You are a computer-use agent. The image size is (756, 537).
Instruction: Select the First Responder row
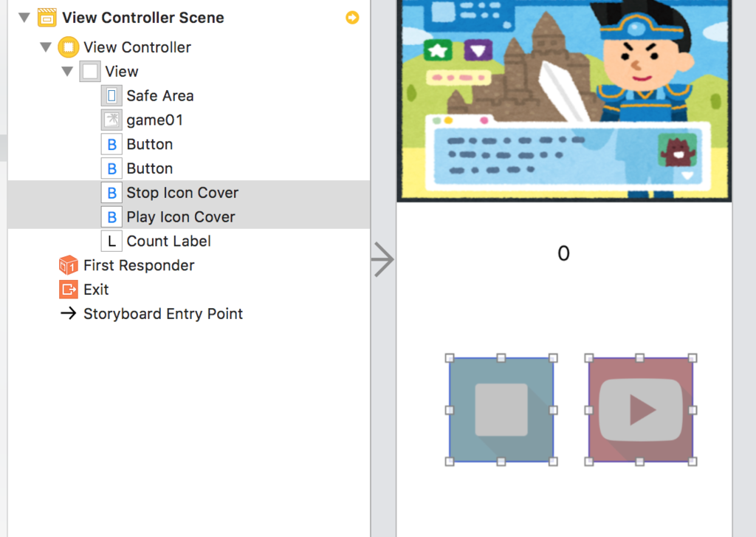tap(189, 265)
